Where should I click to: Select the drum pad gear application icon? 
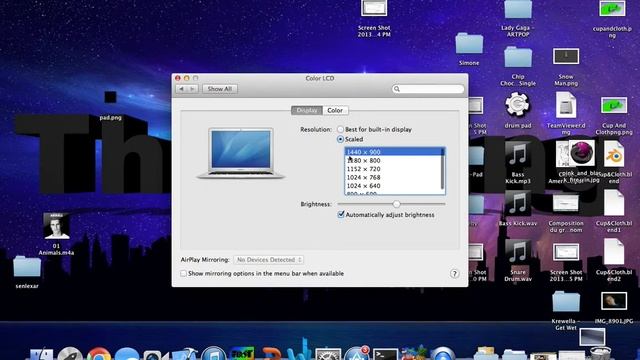pyautogui.click(x=517, y=104)
